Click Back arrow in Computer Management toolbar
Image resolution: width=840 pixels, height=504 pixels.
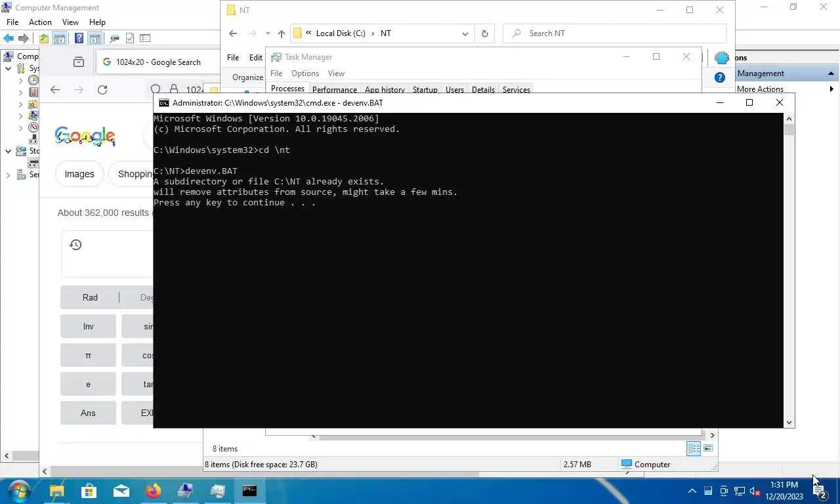9,39
